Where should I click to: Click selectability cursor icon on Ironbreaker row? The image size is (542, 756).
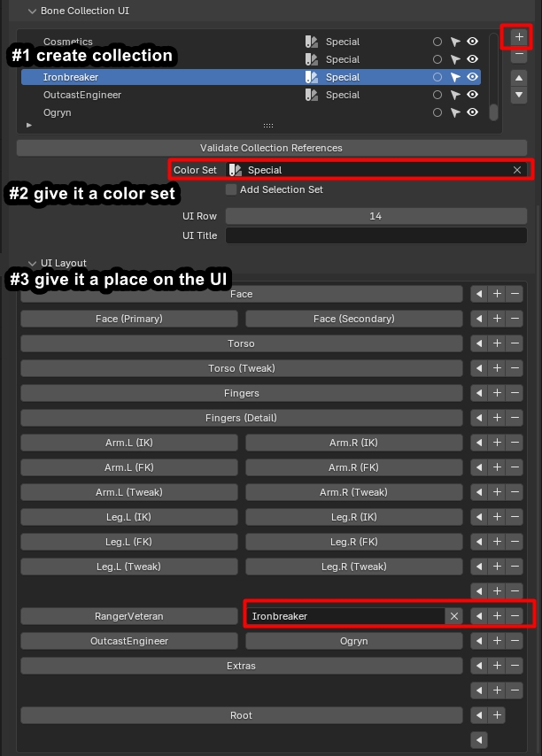tap(454, 77)
